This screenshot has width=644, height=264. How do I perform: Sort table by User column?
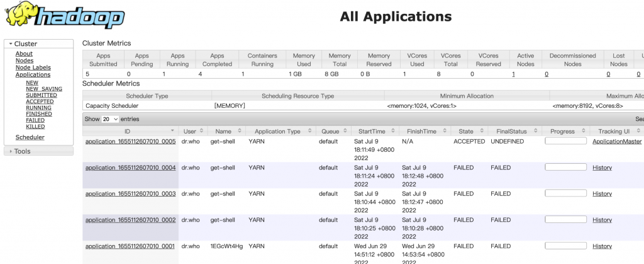[193, 131]
